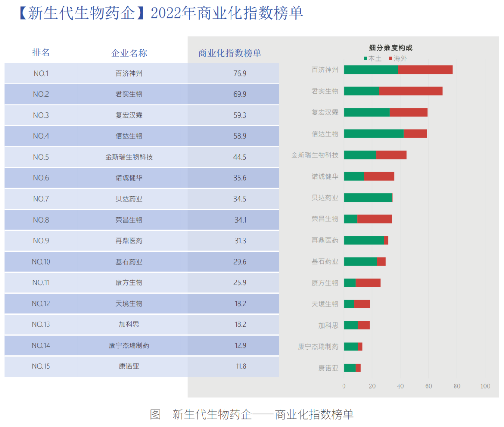This screenshot has height=427, width=504.
Task: Click the 商业化指数榜单 column header
Action: pyautogui.click(x=230, y=53)
